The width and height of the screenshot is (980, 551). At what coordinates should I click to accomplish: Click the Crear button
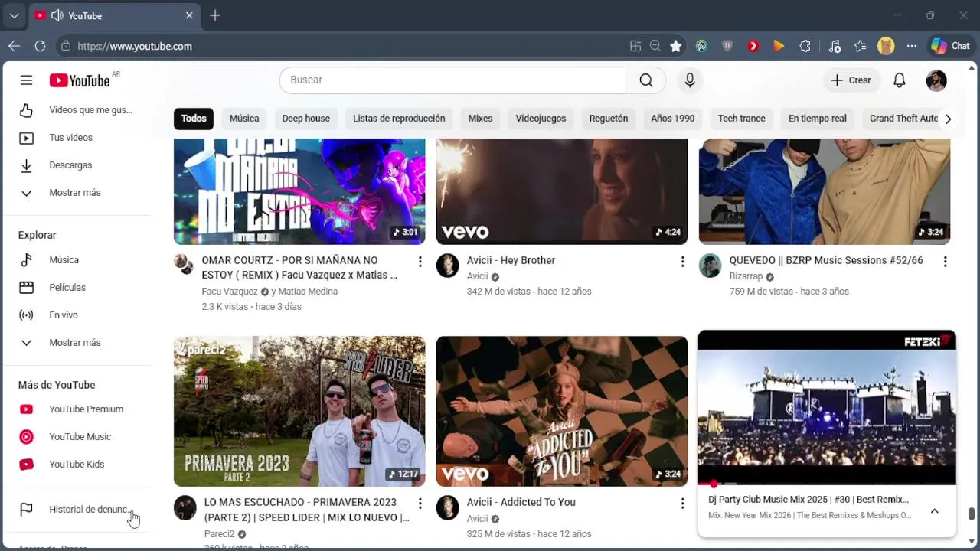coord(851,80)
